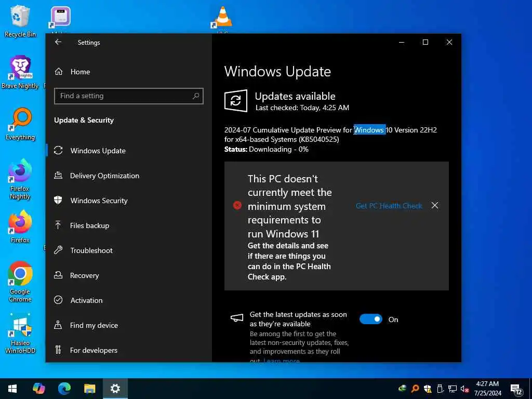Open Recycle Bin on the desktop
This screenshot has width=532, height=399.
coord(20,21)
